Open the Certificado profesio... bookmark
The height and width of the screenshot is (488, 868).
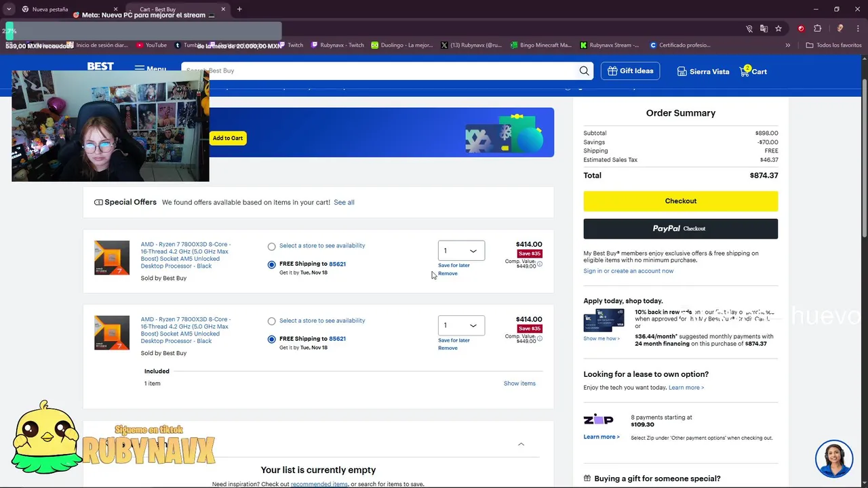[x=680, y=45]
